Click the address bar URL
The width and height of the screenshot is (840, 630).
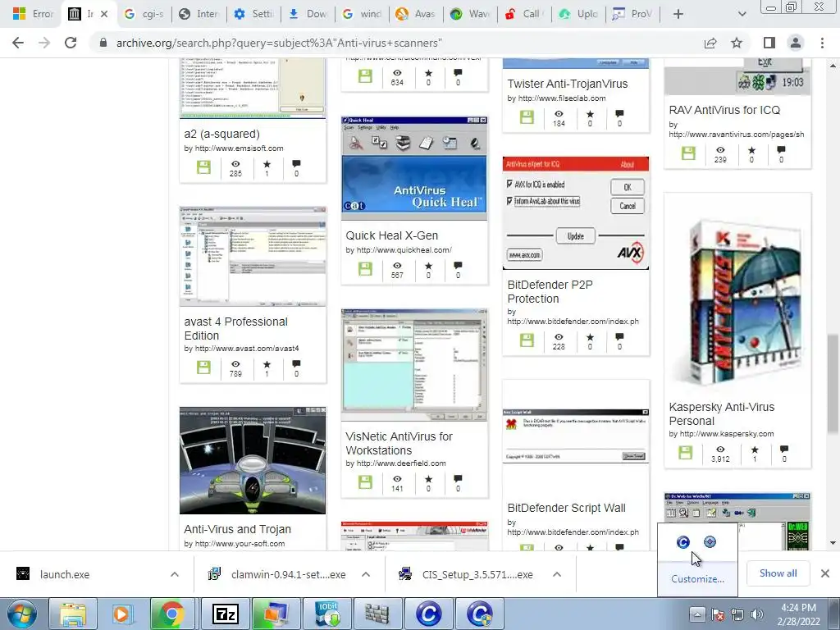click(279, 43)
